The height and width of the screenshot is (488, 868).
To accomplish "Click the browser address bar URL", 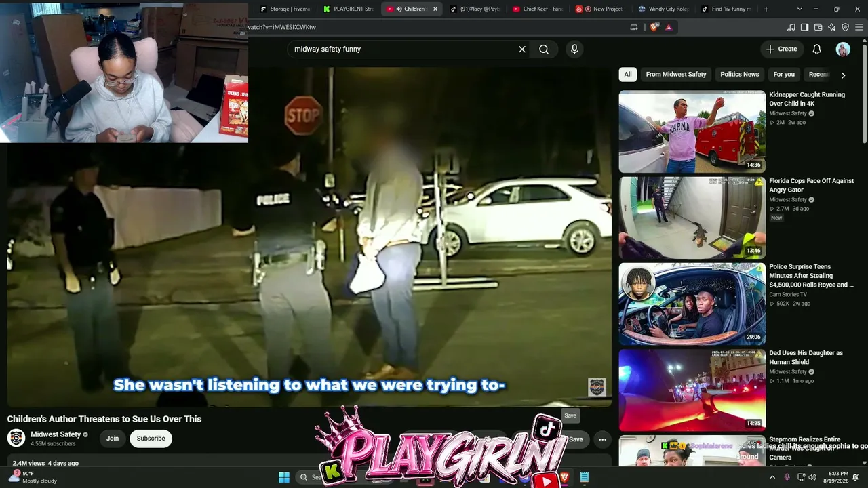I will tap(282, 27).
